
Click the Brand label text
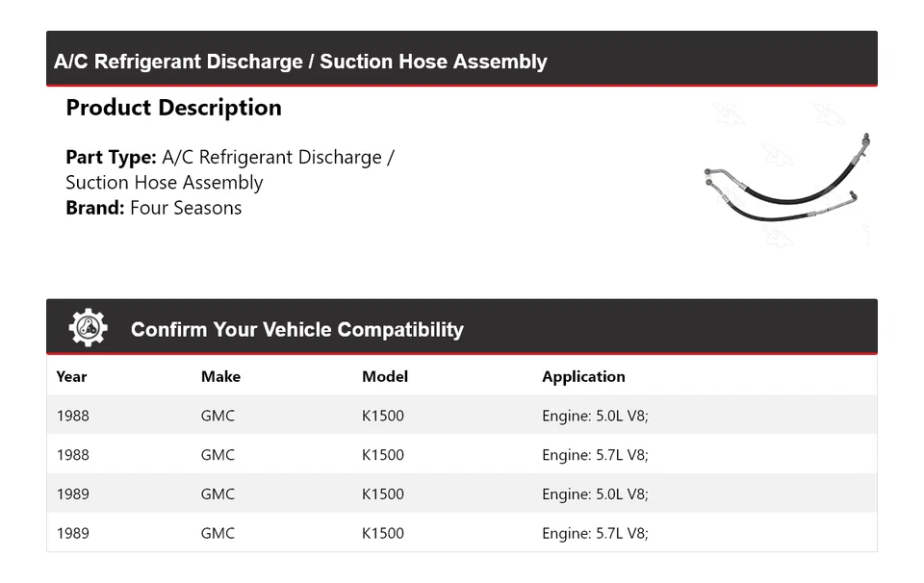tap(95, 208)
